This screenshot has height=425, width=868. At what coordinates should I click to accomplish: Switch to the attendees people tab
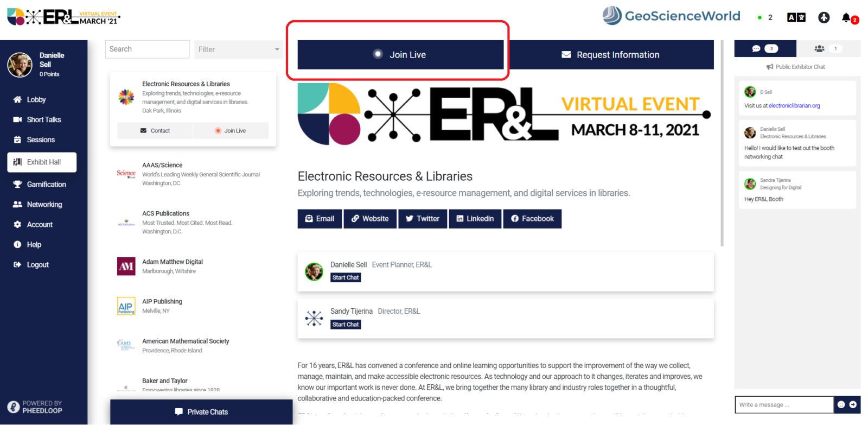[x=827, y=49]
